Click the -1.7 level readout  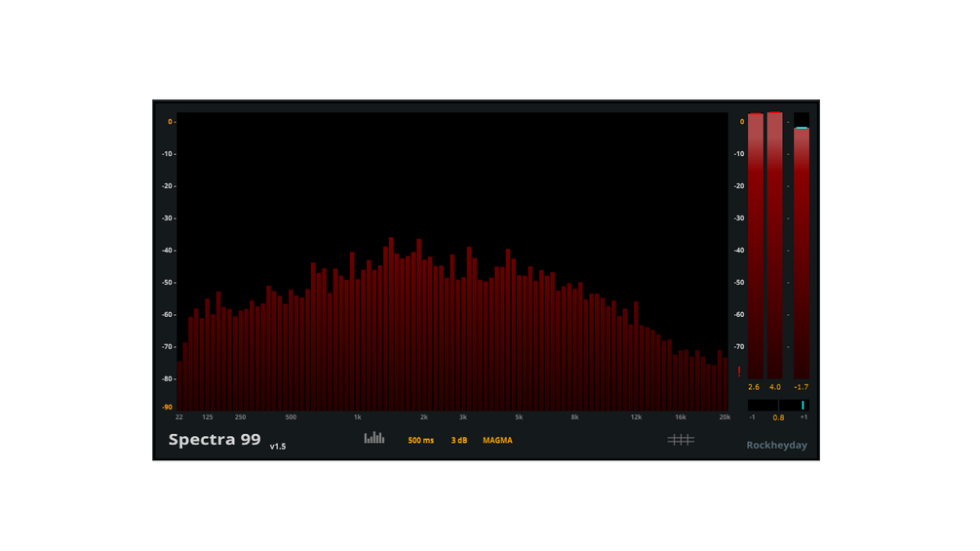802,387
